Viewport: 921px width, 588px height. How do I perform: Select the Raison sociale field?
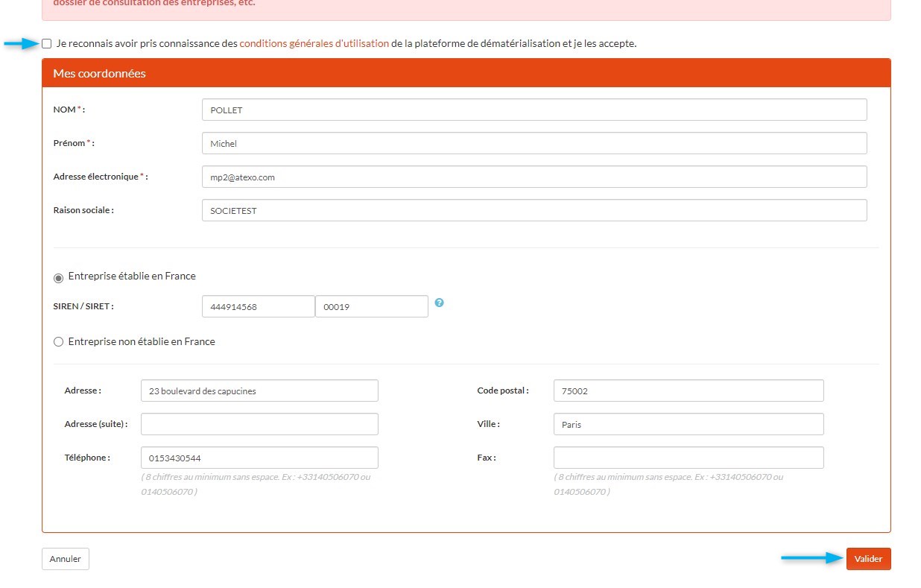[x=534, y=210]
